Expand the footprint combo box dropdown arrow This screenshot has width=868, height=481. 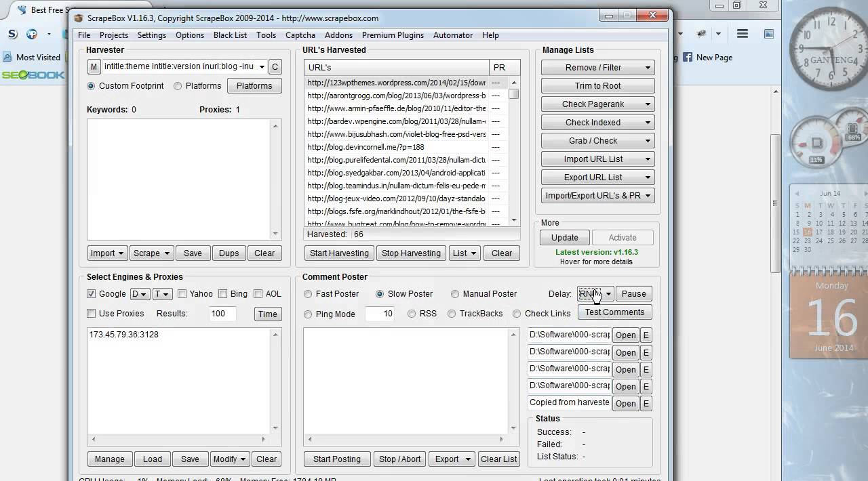[262, 67]
